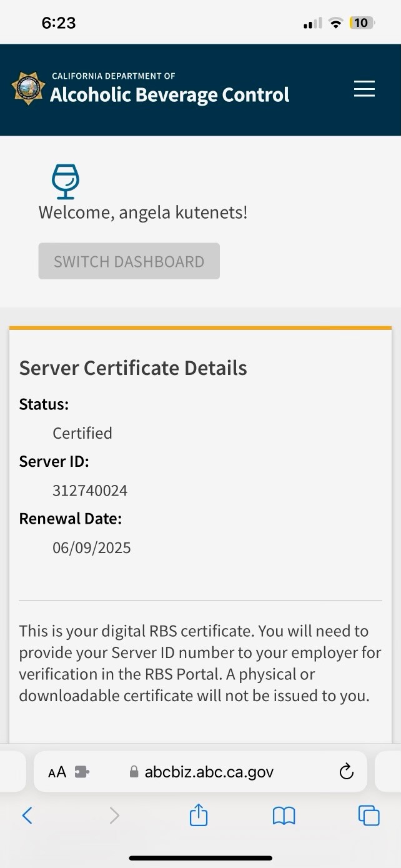
Task: Reload the page with the refresh icon
Action: 346,772
